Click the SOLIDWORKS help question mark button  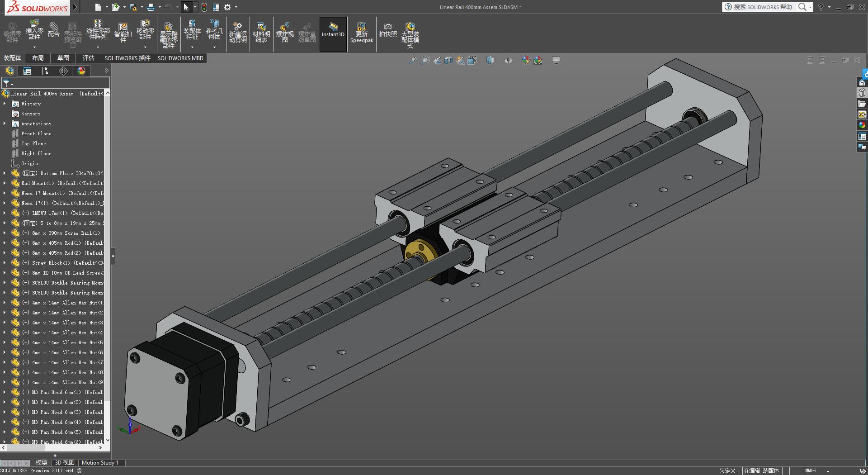(821, 7)
